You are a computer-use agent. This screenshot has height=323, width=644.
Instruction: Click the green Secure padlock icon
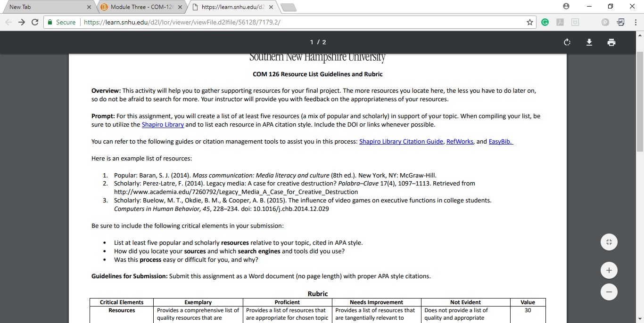(x=50, y=22)
